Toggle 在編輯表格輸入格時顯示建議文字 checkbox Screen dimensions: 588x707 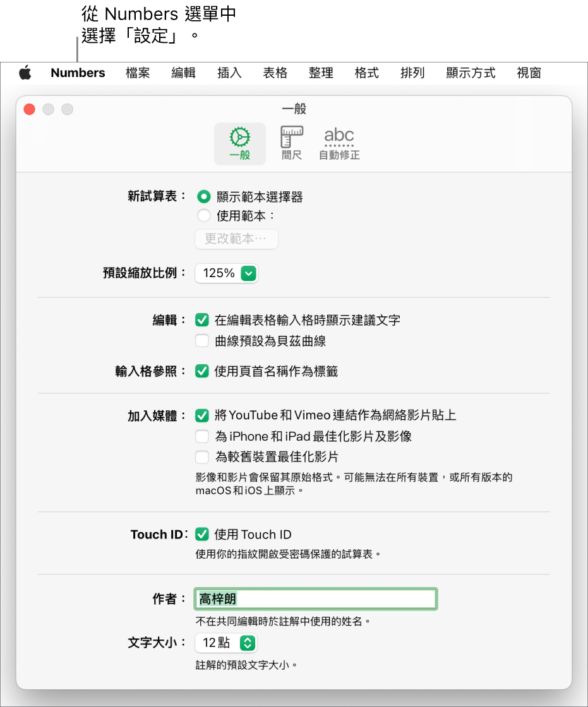click(x=201, y=320)
